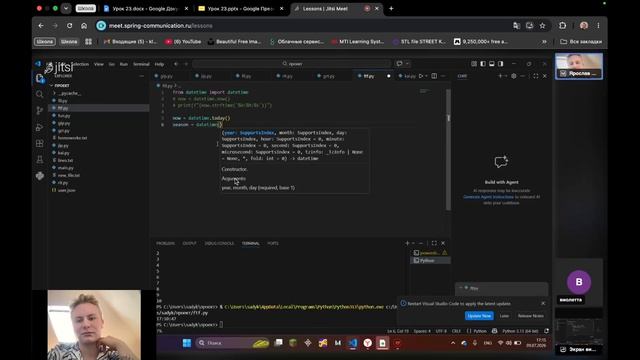Open the run button dropdown arrow
Image resolution: width=640 pixels, height=360 pixels.
426,76
